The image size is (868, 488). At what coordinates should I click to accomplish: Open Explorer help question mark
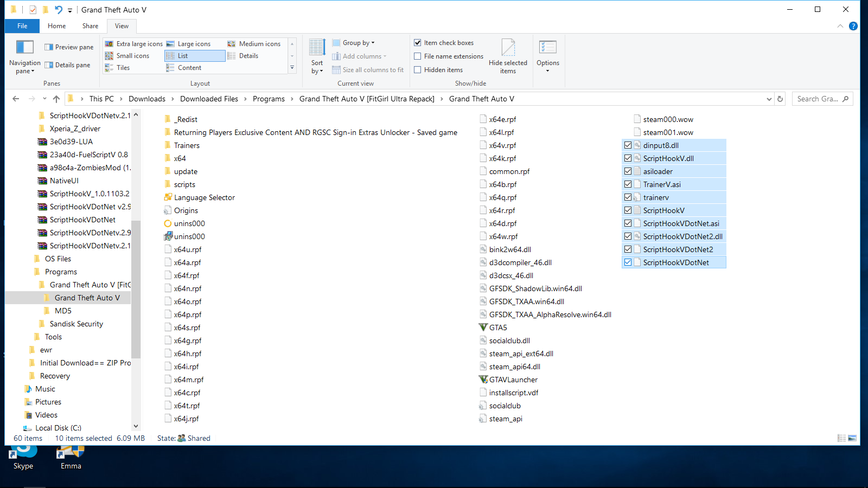point(853,26)
